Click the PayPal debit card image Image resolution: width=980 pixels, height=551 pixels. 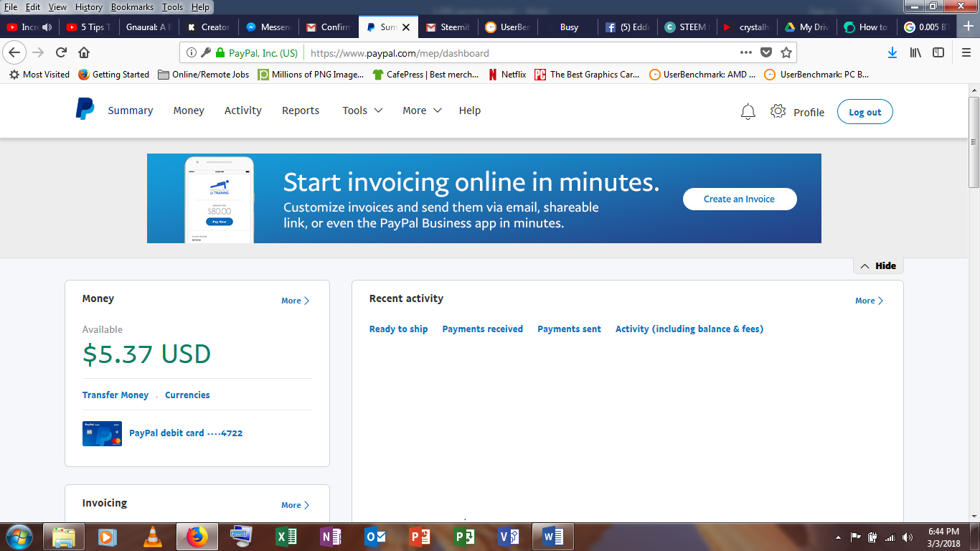coord(102,433)
